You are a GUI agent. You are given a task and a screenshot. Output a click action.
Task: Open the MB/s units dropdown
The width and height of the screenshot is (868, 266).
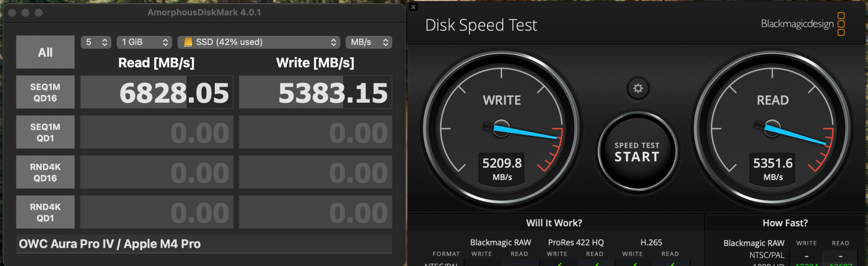tap(368, 42)
